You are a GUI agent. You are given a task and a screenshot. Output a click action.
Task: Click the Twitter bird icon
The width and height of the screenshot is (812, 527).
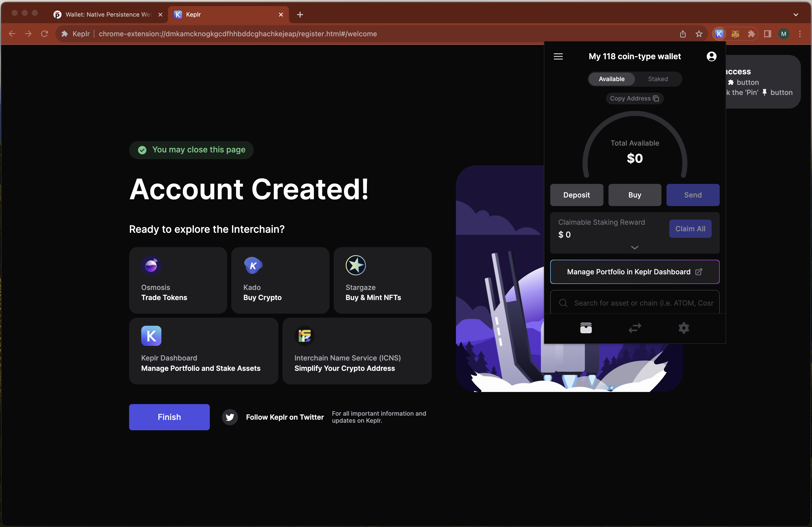tap(230, 417)
